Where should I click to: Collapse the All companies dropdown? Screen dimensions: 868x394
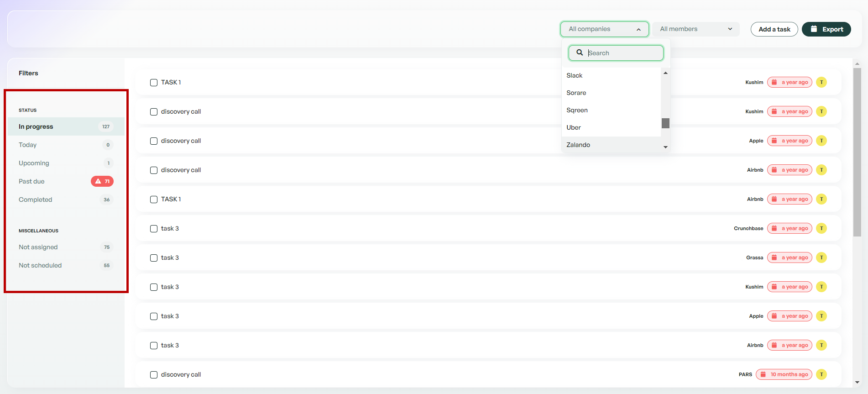point(604,29)
